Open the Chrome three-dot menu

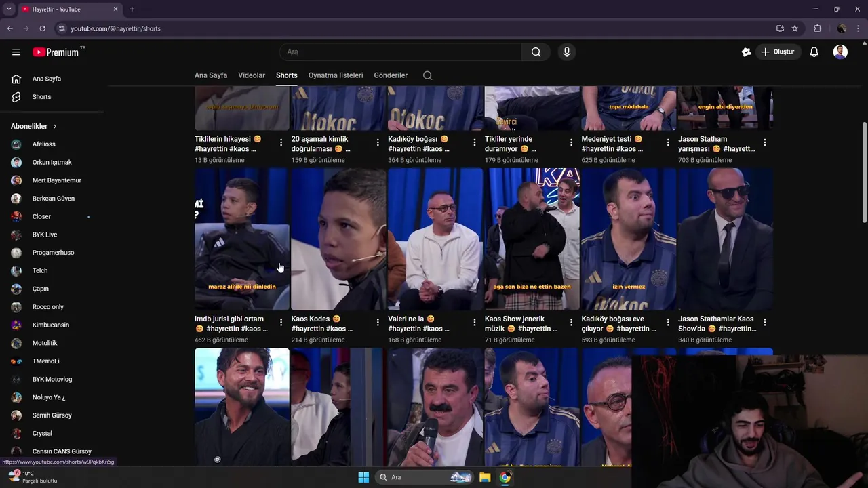859,28
